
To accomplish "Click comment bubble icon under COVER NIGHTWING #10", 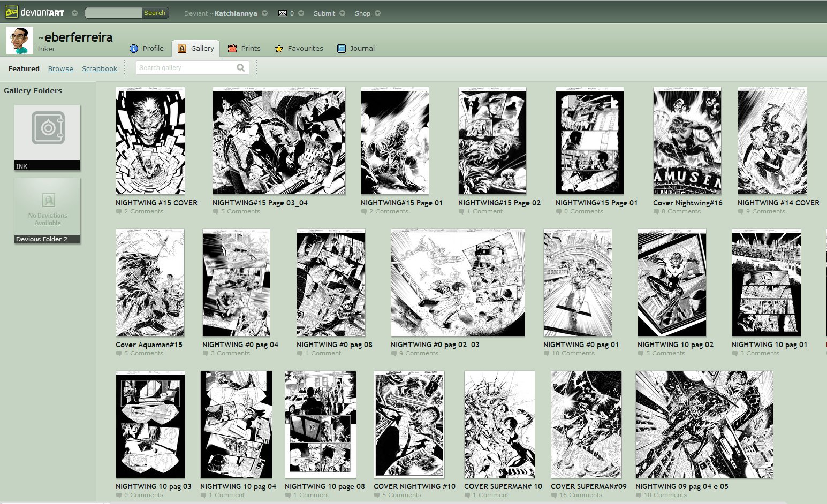I will [377, 495].
